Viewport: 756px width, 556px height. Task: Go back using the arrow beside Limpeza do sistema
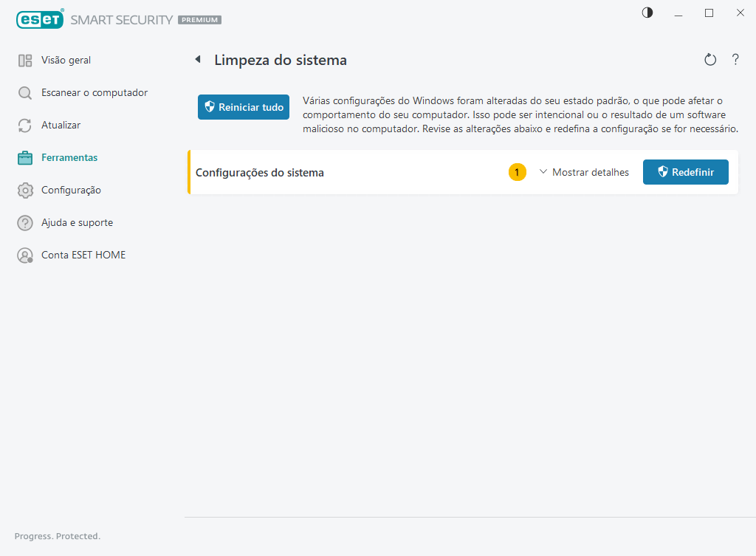pos(198,60)
